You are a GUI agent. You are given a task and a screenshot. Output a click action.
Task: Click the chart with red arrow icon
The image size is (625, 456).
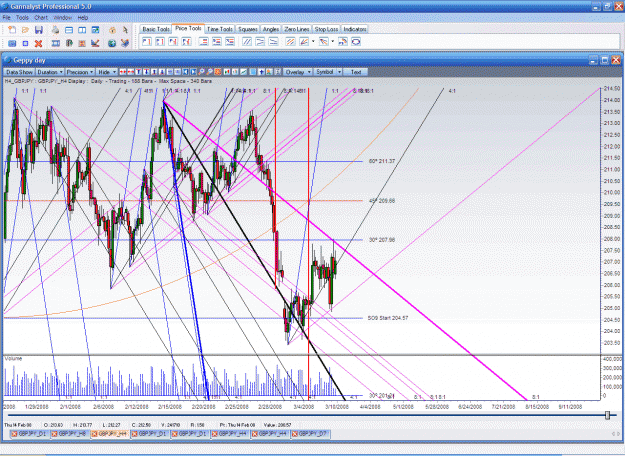[95, 43]
